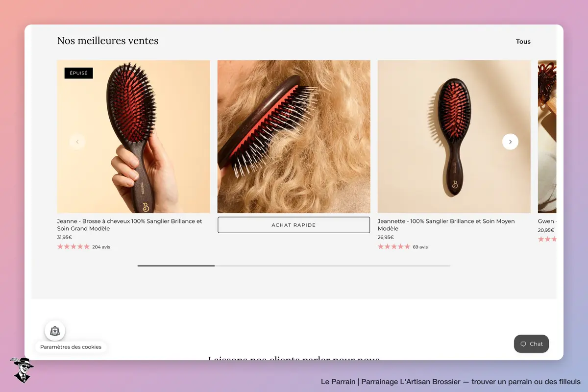The image size is (588, 392).
Task: Open the Jeannette brush product photo
Action: [x=454, y=137]
